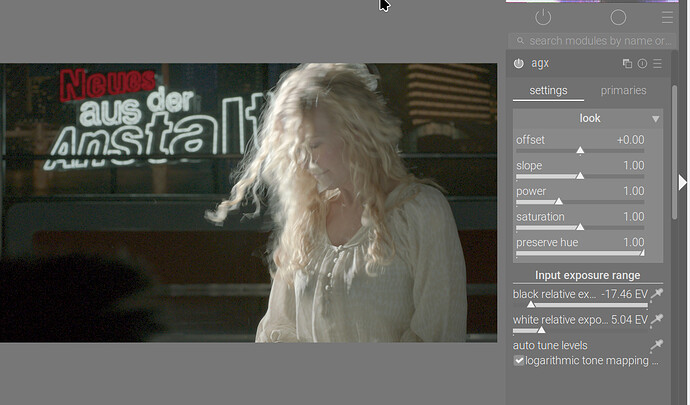690x405 pixels.
Task: Reset agx module parameters icon
Action: pyautogui.click(x=642, y=63)
